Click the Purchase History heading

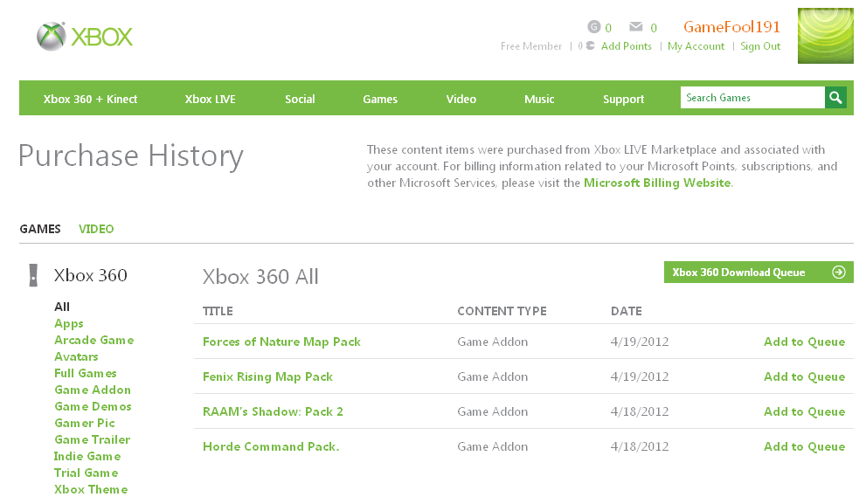(131, 155)
